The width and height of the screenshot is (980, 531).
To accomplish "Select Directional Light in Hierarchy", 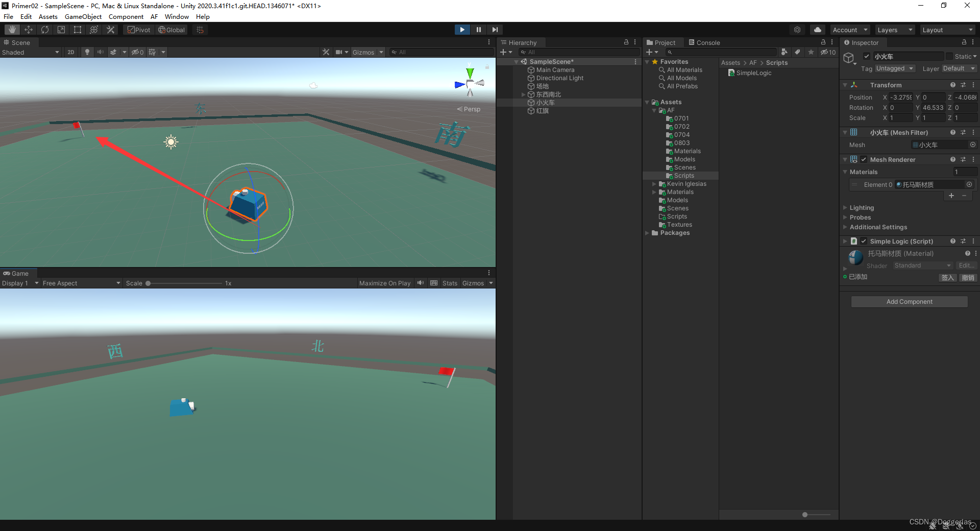I will pos(560,78).
